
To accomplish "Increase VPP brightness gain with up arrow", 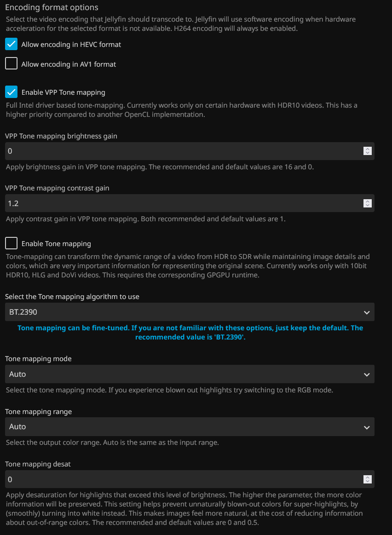I will click(x=367, y=149).
